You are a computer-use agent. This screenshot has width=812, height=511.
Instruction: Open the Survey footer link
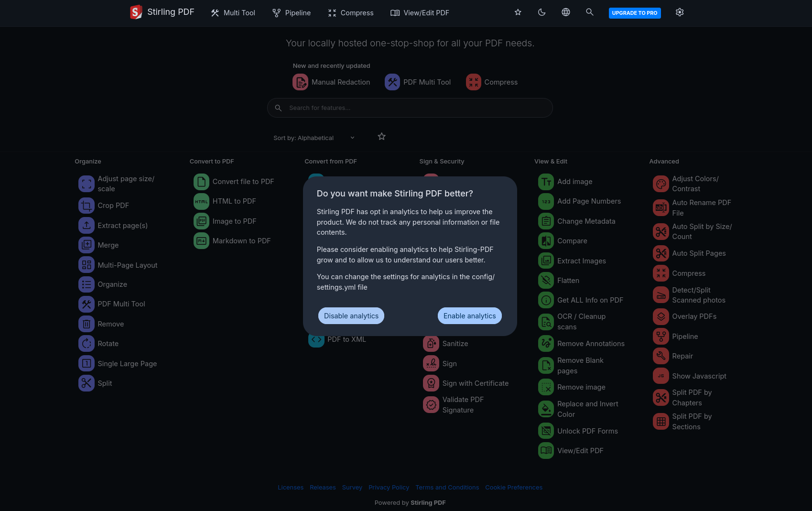tap(352, 488)
